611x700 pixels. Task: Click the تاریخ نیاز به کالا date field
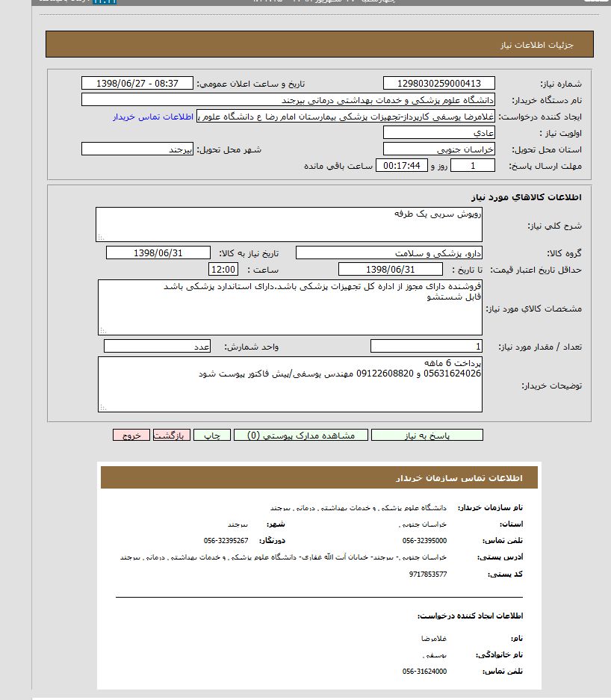(x=158, y=253)
